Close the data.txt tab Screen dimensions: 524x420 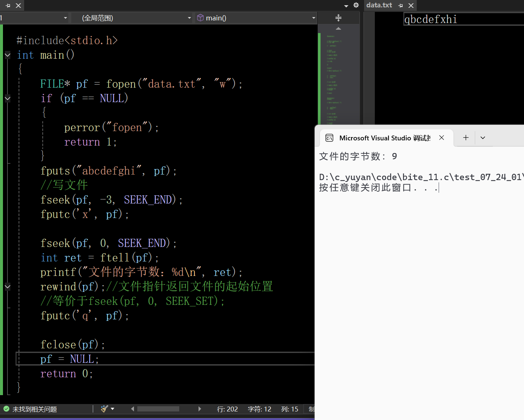411,6
